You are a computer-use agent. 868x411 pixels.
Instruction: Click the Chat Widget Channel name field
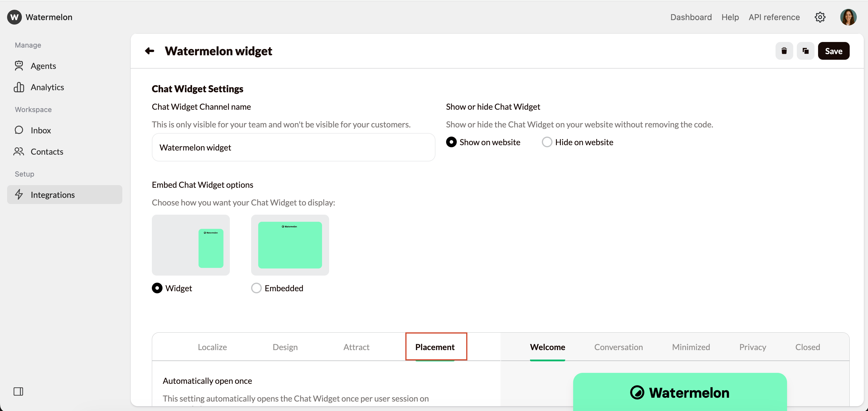293,147
